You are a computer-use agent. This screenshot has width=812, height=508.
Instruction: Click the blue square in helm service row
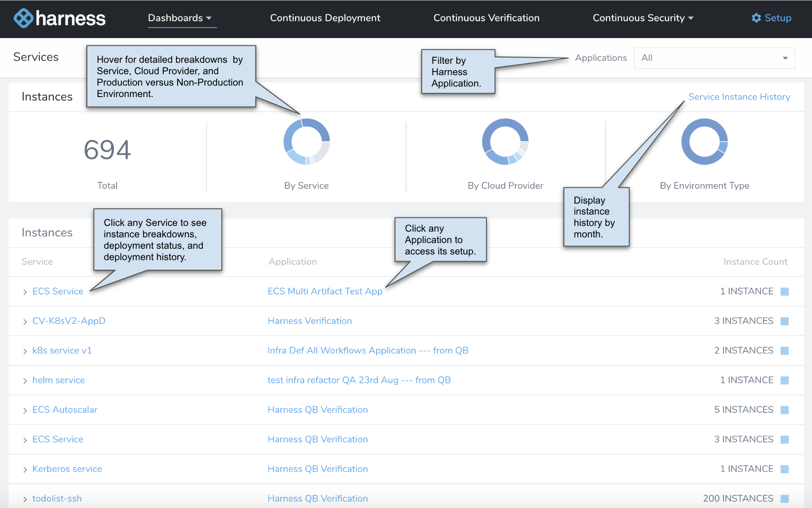[x=785, y=380]
